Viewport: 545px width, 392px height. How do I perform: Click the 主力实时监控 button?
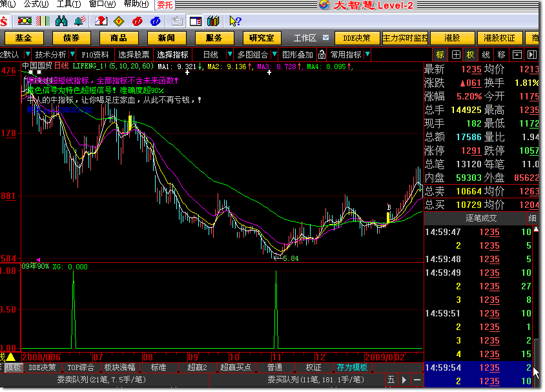point(406,38)
